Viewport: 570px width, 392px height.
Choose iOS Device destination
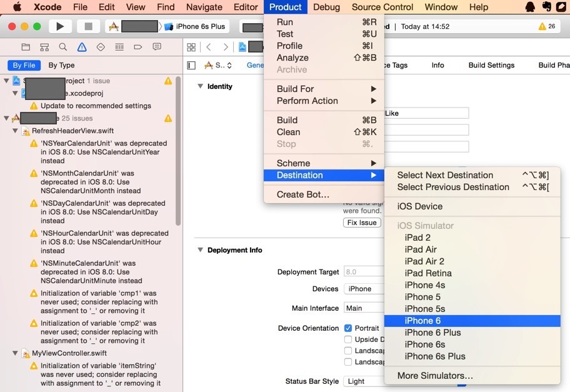[472, 206]
